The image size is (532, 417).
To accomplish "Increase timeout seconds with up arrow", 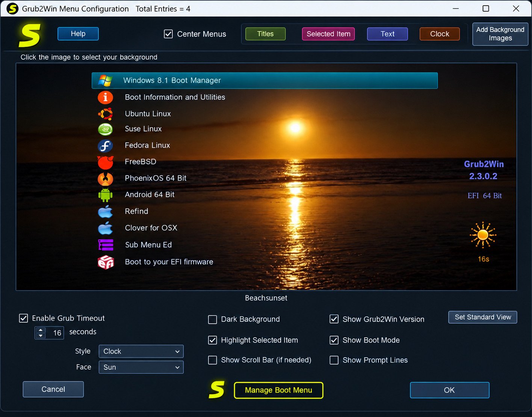I will (41, 330).
